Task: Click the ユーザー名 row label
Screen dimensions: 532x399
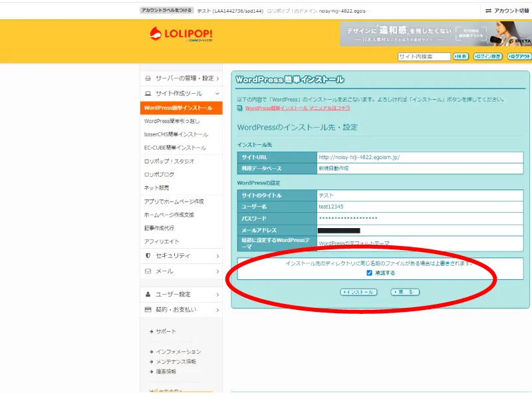Action: click(x=254, y=207)
